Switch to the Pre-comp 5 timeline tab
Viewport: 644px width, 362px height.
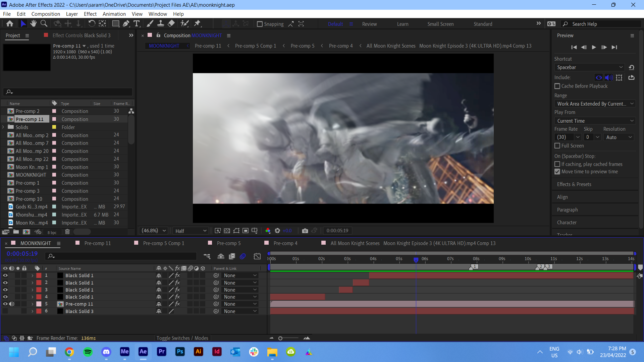pos(229,243)
